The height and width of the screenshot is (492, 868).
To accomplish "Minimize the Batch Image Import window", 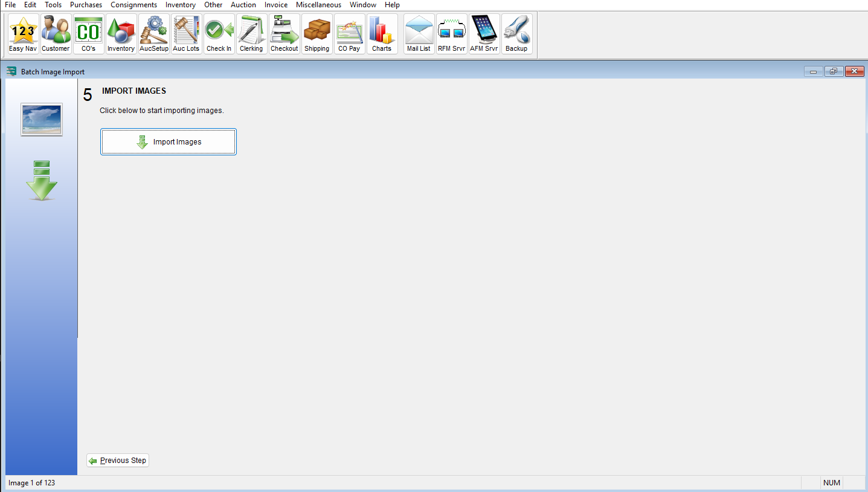I will pos(813,71).
